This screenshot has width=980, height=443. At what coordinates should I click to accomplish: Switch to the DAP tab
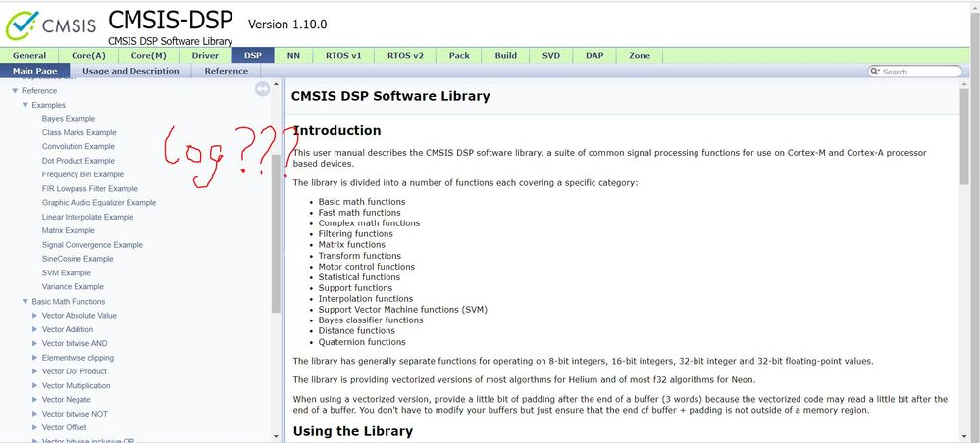tap(594, 55)
